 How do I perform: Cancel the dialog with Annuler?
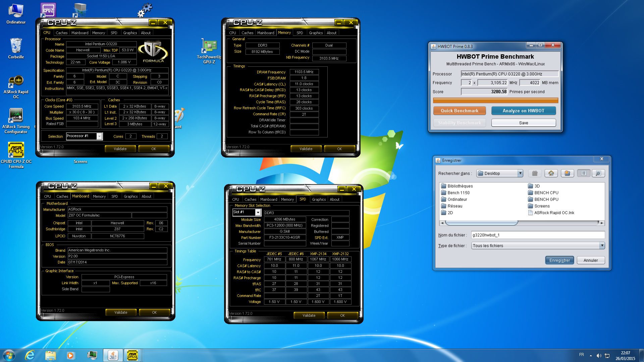tap(590, 260)
